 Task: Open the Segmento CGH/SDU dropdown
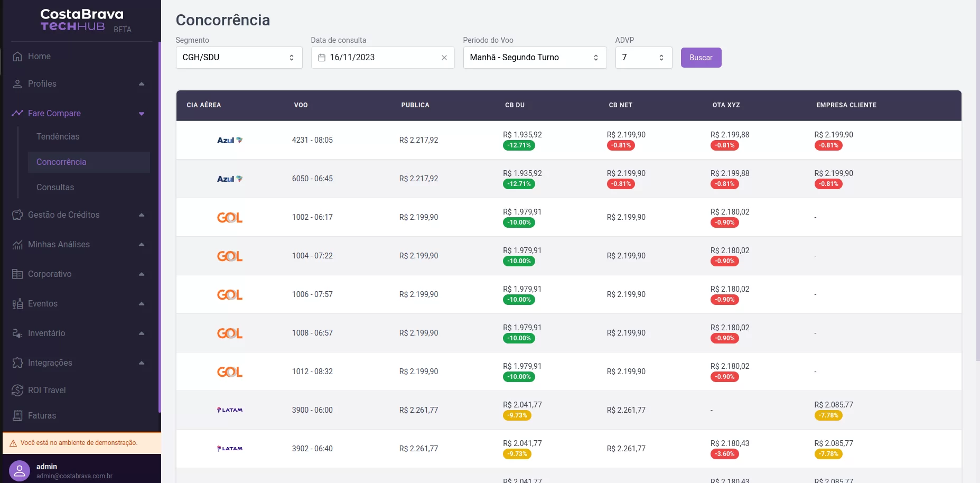239,58
